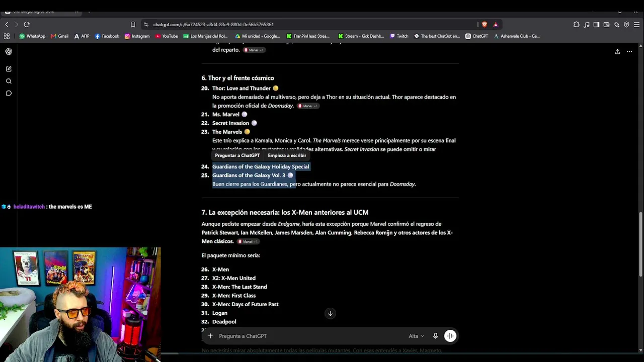The height and width of the screenshot is (362, 644).
Task: Open the Leo AI sparkle icon
Action: 616,24
